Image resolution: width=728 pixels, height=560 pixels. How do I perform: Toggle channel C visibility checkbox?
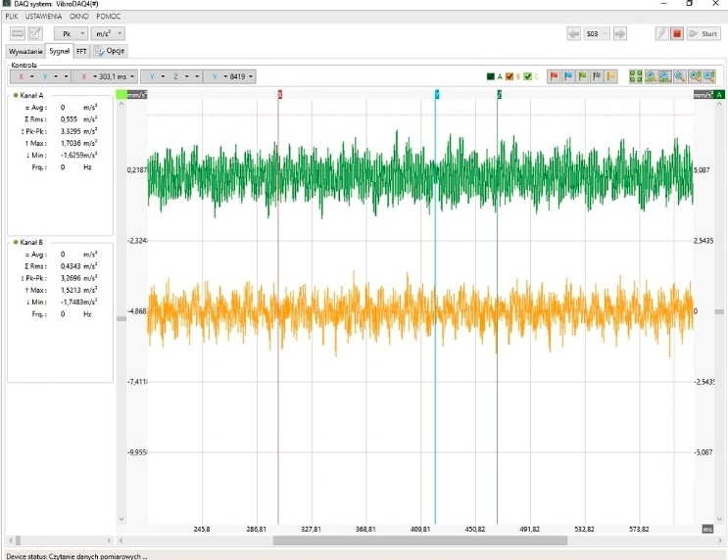[x=528, y=76]
